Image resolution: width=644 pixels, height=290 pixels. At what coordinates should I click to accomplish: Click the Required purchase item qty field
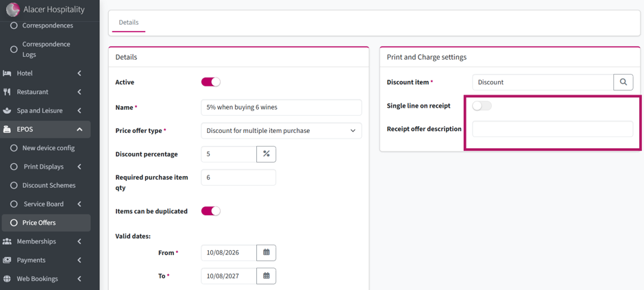click(238, 178)
